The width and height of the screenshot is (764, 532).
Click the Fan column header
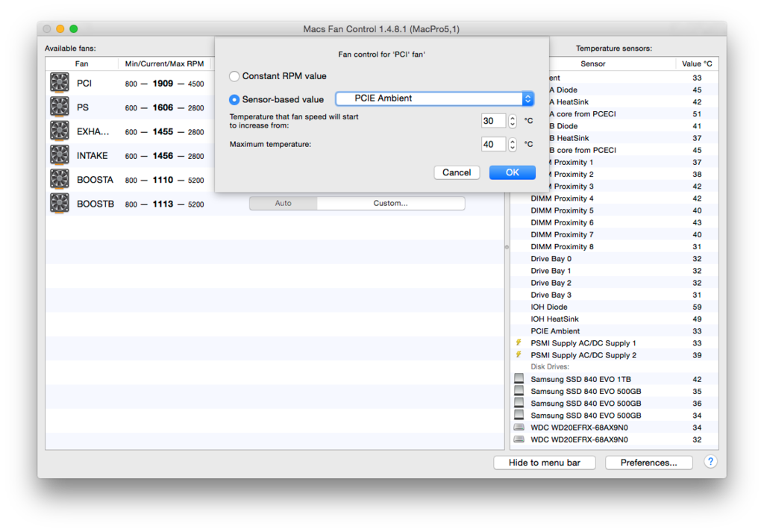pos(81,64)
